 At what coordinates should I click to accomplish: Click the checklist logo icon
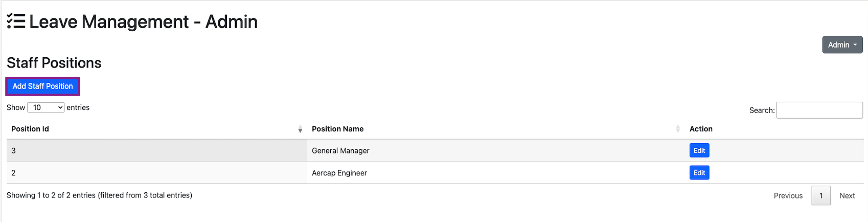pos(16,21)
